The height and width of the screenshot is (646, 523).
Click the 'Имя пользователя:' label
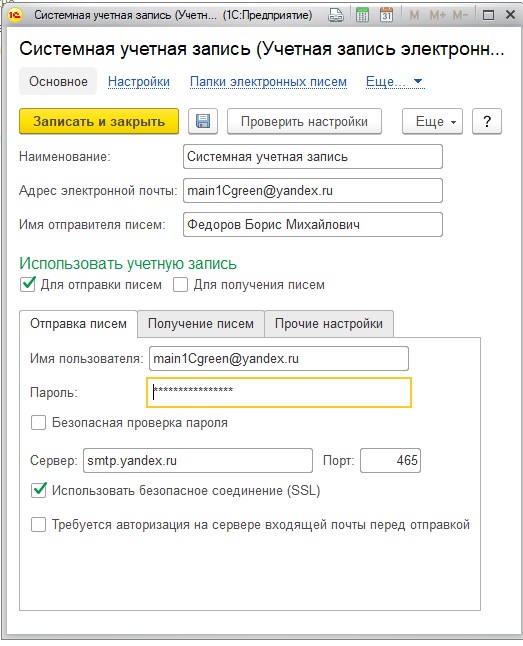(87, 358)
